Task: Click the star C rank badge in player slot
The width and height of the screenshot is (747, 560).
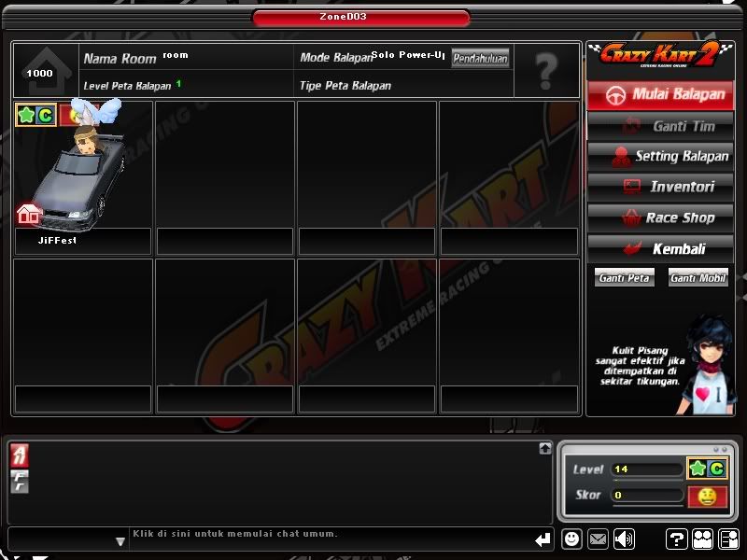Action: (35, 115)
